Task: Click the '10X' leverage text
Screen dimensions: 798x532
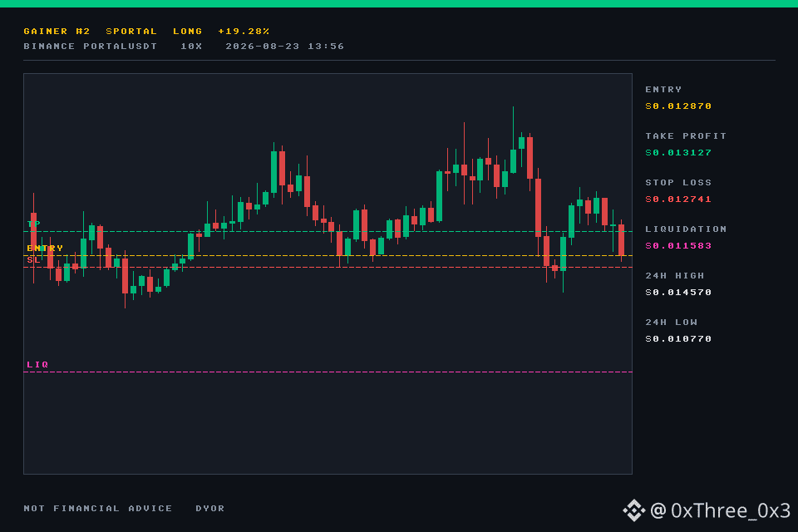Action: point(191,47)
